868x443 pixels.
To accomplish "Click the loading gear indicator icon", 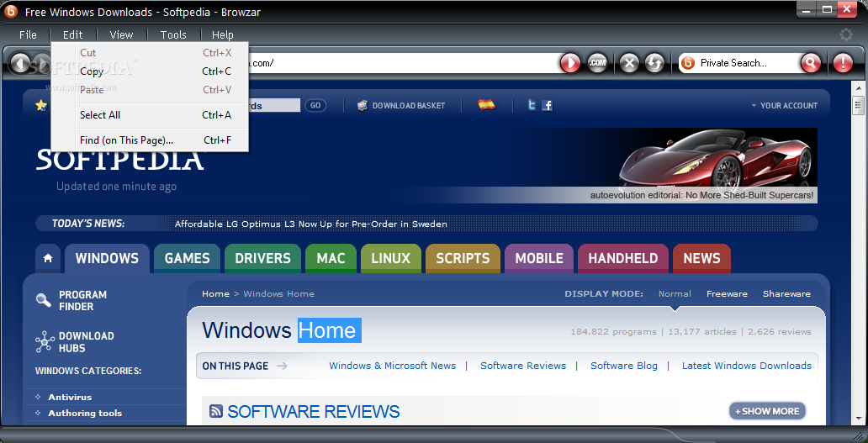I will tap(846, 34).
